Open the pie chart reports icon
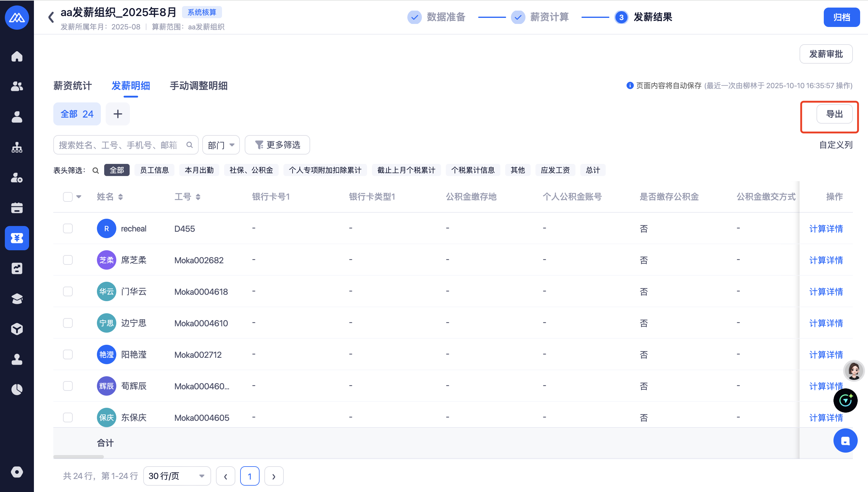This screenshot has width=868, height=492. click(x=17, y=389)
